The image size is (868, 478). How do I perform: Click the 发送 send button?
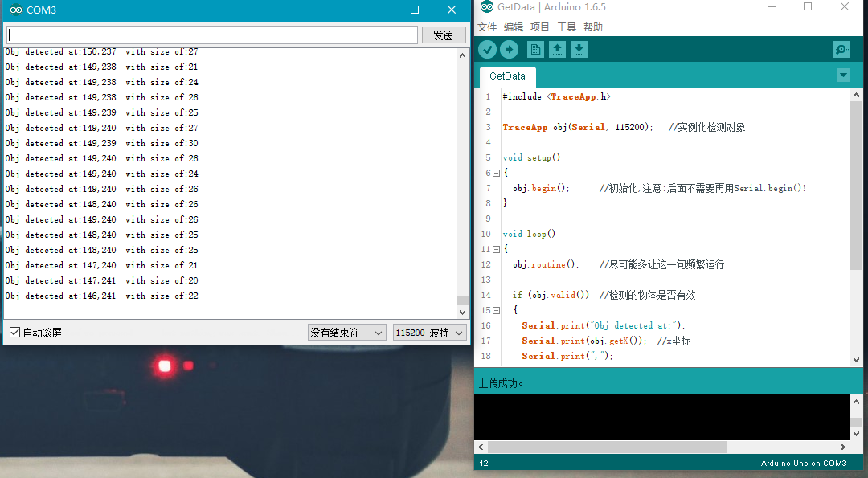[x=444, y=35]
